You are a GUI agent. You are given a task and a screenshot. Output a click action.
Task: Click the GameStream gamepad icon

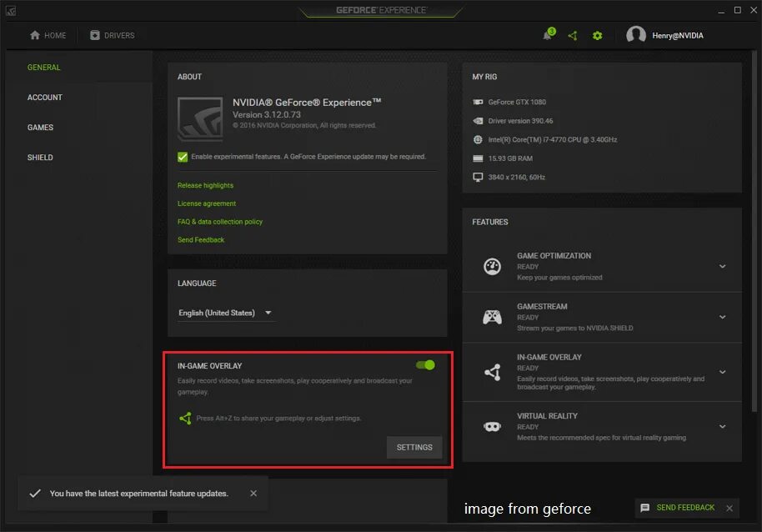tap(490, 317)
